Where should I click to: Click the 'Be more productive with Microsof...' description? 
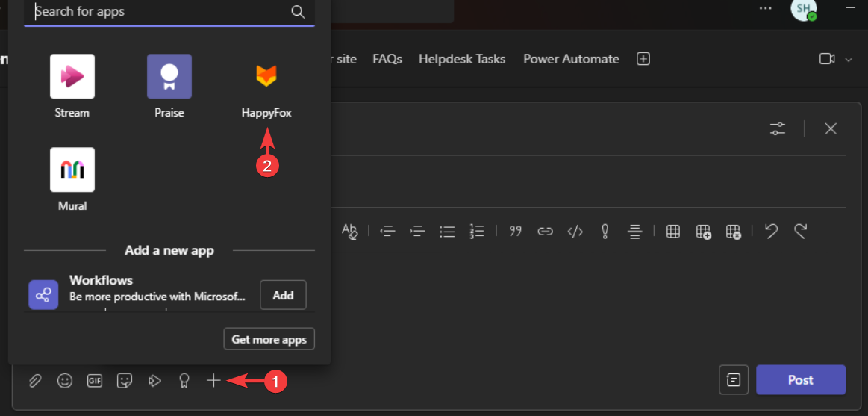coord(157,297)
